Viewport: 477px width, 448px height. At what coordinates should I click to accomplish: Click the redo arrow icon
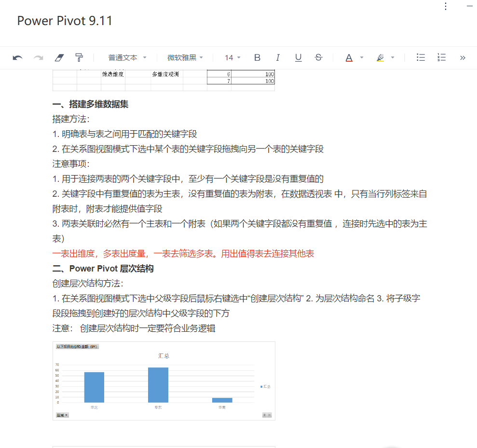[x=38, y=58]
